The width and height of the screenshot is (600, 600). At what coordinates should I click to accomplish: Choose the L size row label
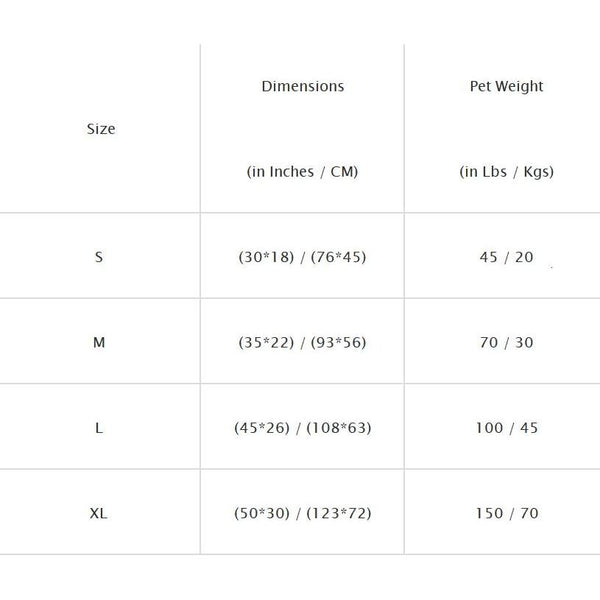[x=99, y=428]
